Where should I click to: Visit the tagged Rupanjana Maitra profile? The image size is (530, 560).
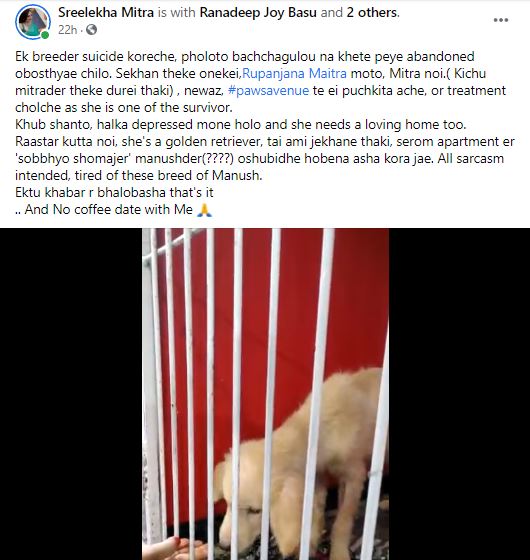[294, 74]
